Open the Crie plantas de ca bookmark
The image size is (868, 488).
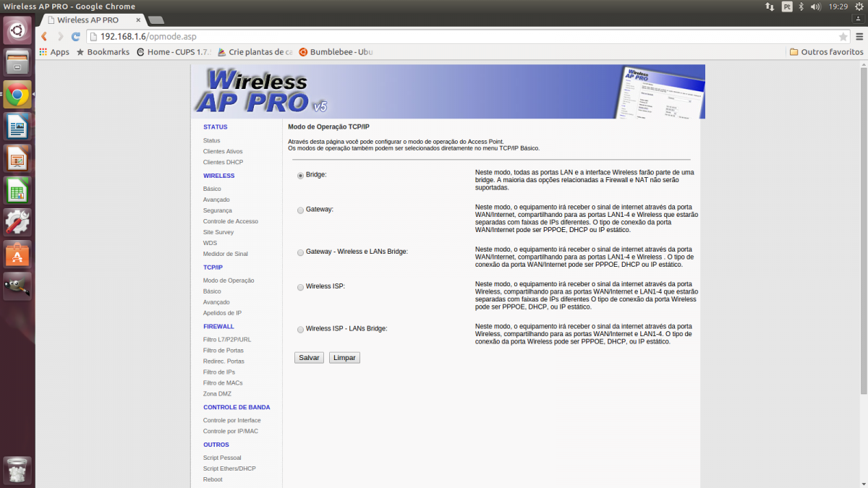255,52
